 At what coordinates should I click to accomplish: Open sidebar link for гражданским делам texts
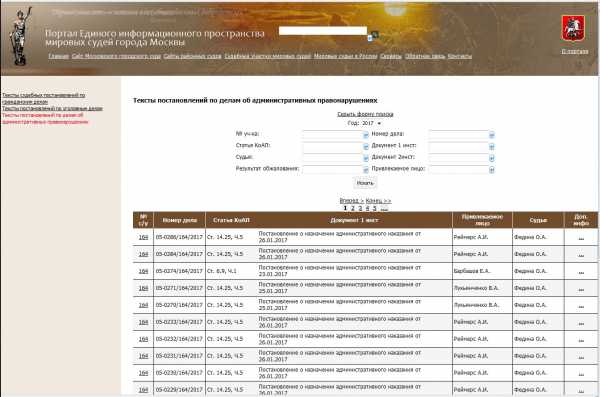(44, 98)
